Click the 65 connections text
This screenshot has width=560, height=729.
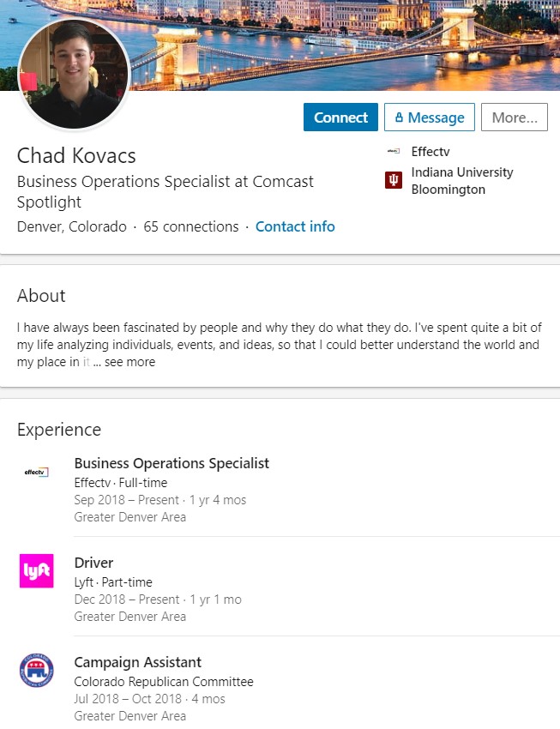(x=191, y=226)
